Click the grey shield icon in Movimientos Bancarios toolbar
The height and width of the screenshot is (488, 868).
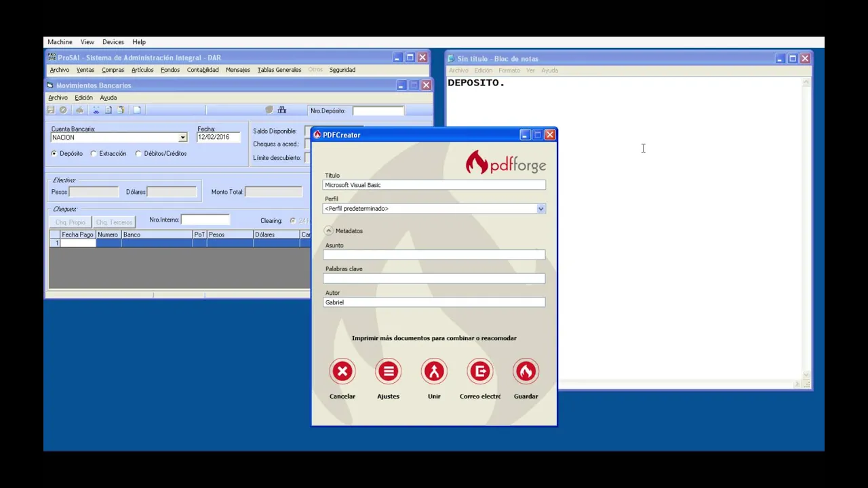(269, 110)
